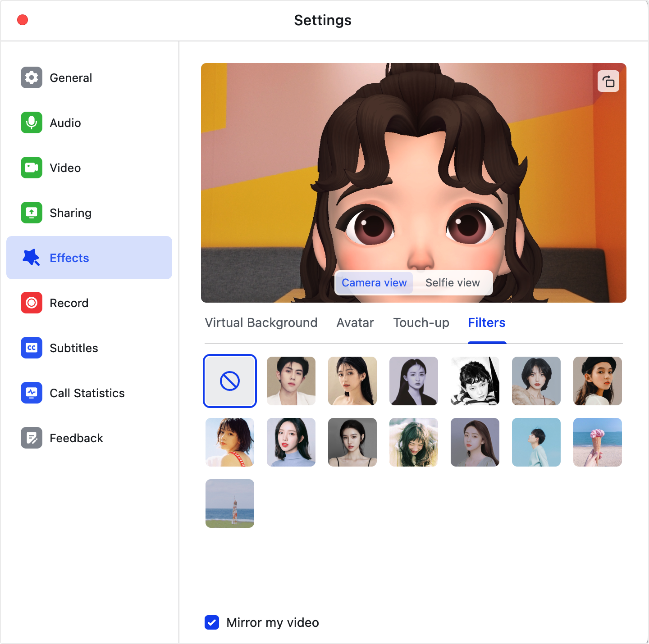Go to the Touch-up tab
Screen dimensions: 649x644
coord(421,323)
